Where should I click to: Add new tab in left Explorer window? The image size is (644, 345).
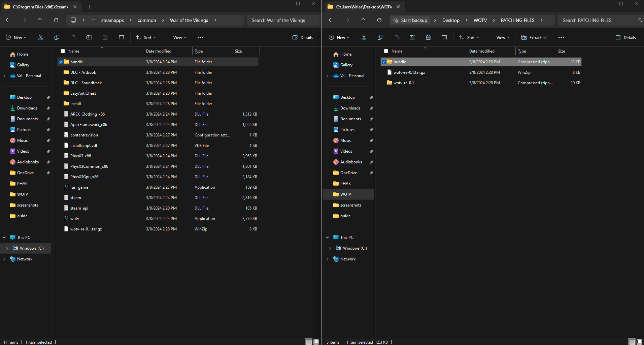(90, 7)
